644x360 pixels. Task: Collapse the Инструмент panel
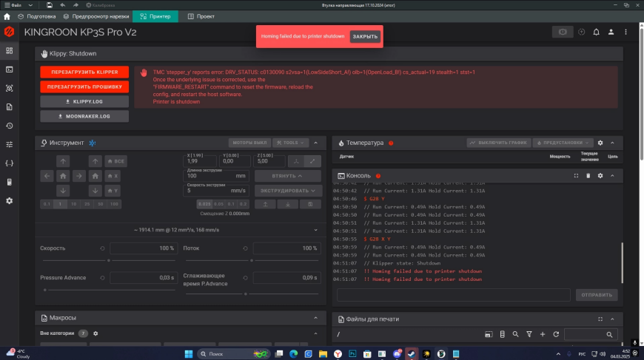[x=316, y=143]
